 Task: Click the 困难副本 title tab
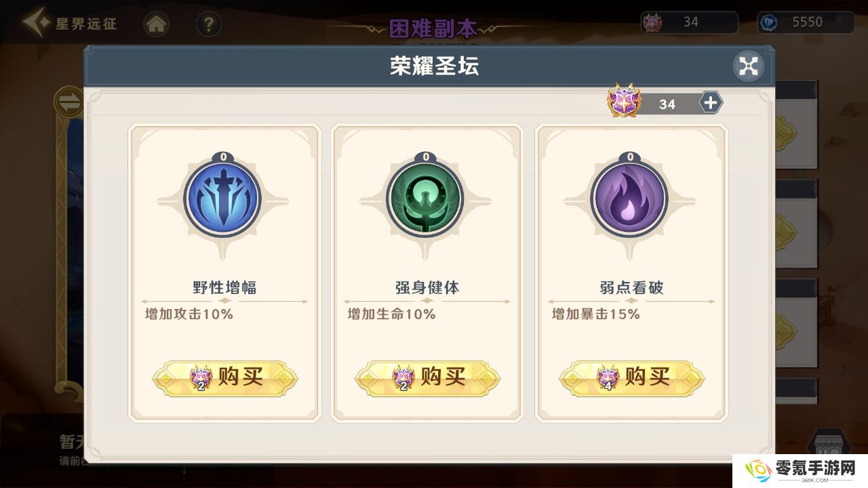[433, 29]
